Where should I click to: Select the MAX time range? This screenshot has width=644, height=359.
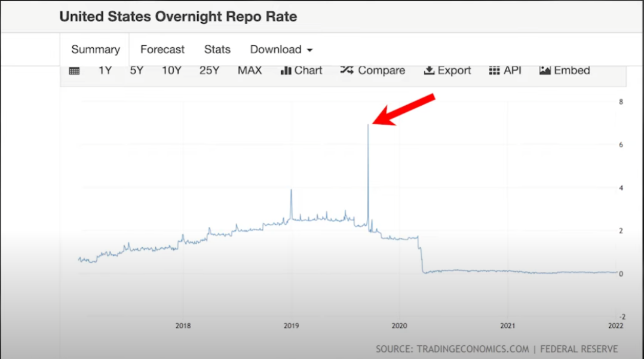click(250, 70)
